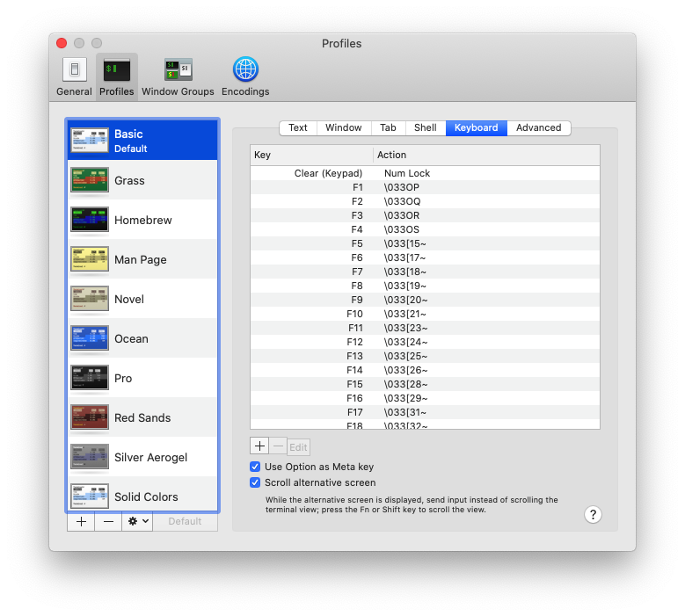
Task: Select the F15 key row
Action: (425, 384)
